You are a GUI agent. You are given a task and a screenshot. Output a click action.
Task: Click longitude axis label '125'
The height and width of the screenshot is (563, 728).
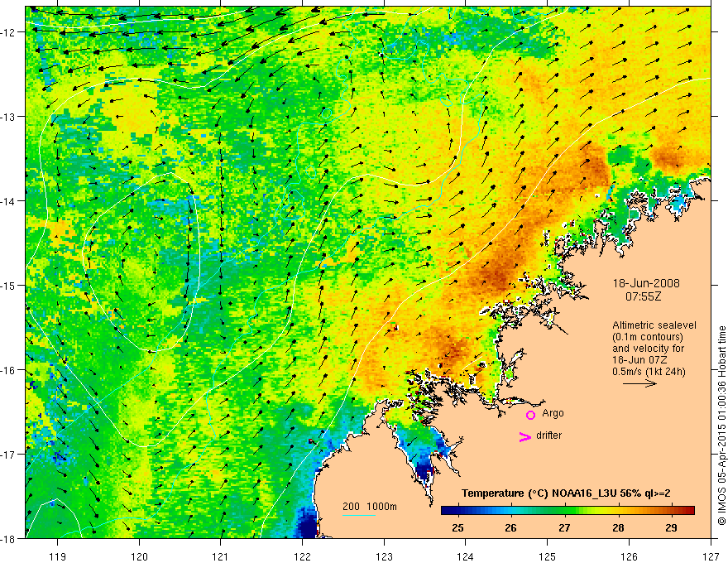click(548, 556)
